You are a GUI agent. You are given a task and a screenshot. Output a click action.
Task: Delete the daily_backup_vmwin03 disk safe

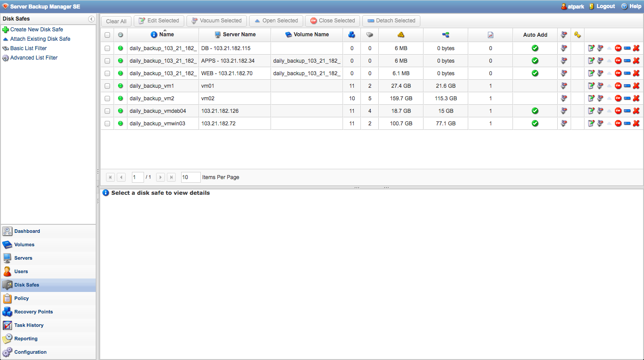coord(636,124)
